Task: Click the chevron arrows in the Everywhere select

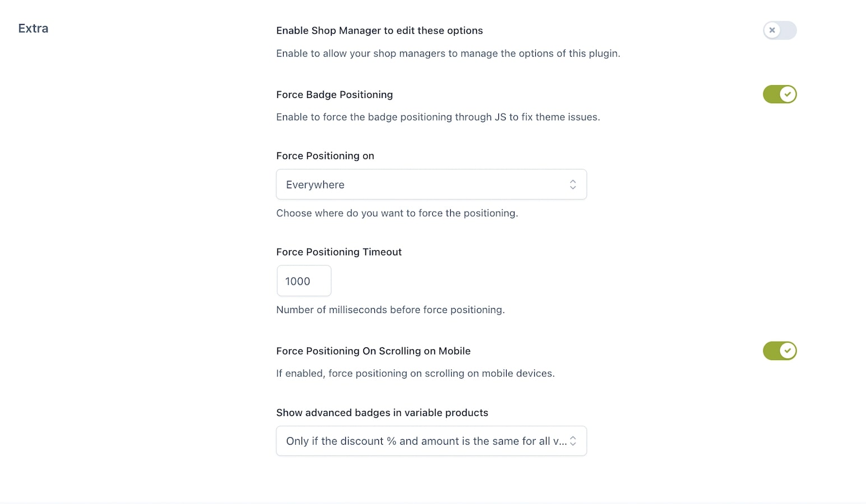Action: [573, 184]
